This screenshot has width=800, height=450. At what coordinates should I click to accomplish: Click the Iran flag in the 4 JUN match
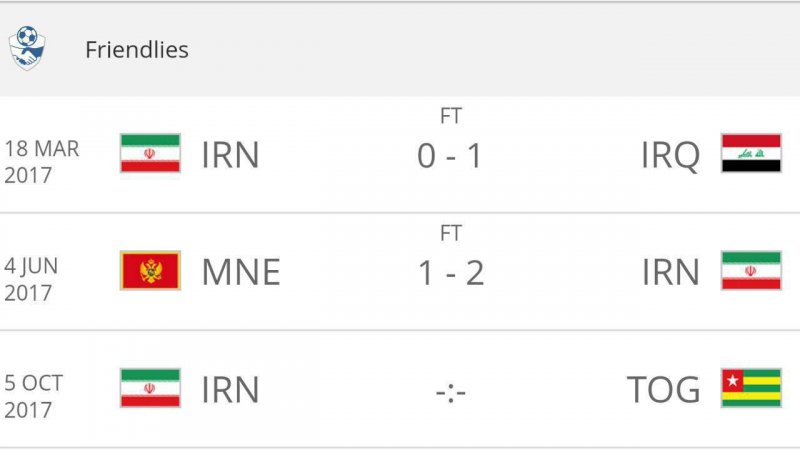point(751,271)
